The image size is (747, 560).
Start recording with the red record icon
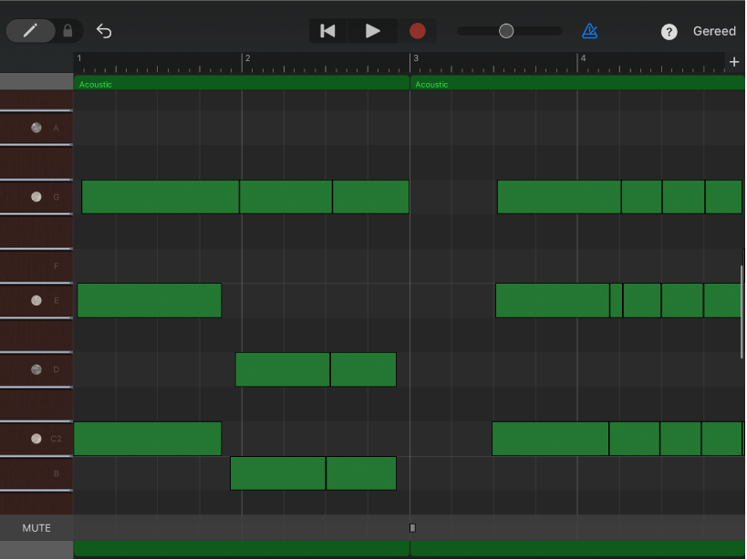pos(417,30)
